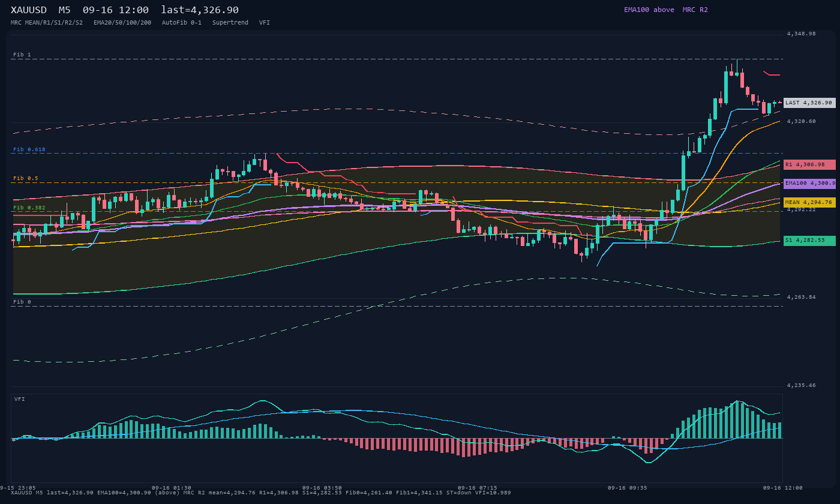Click the red "R1 4,306.98" price tag
The width and height of the screenshot is (840, 504).
[x=809, y=164]
